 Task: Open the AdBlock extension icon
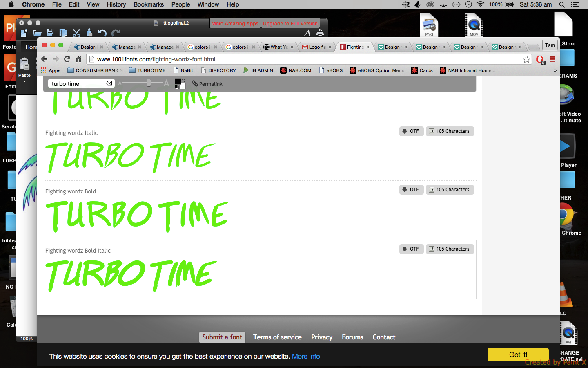click(540, 60)
